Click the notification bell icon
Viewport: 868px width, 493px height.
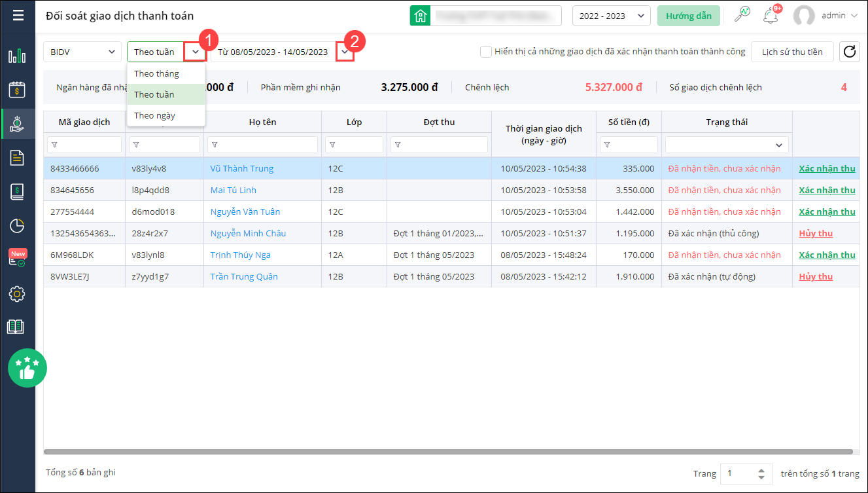click(x=771, y=16)
